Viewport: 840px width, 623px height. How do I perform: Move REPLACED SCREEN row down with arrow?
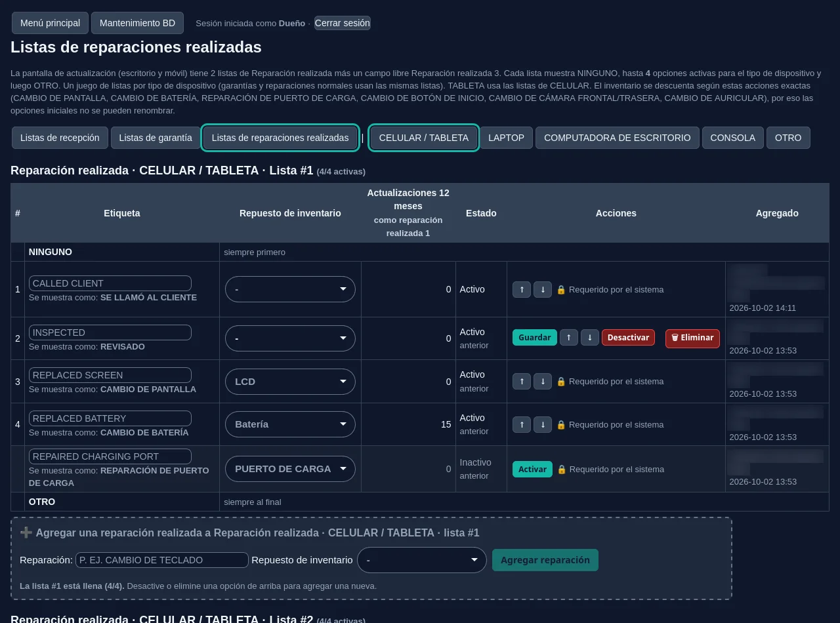click(543, 381)
